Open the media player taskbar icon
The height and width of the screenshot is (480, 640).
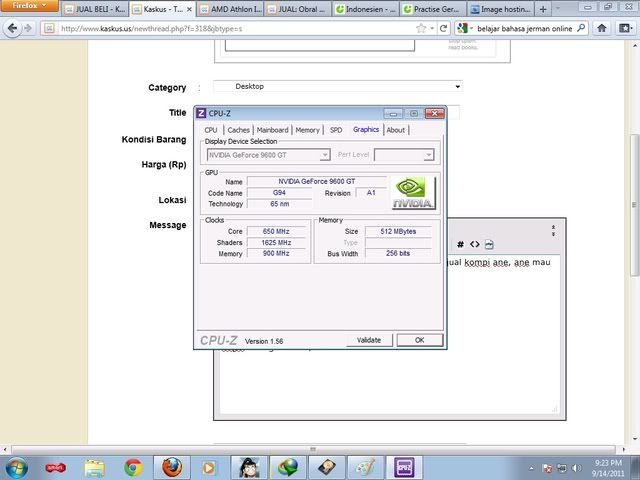[x=209, y=468]
